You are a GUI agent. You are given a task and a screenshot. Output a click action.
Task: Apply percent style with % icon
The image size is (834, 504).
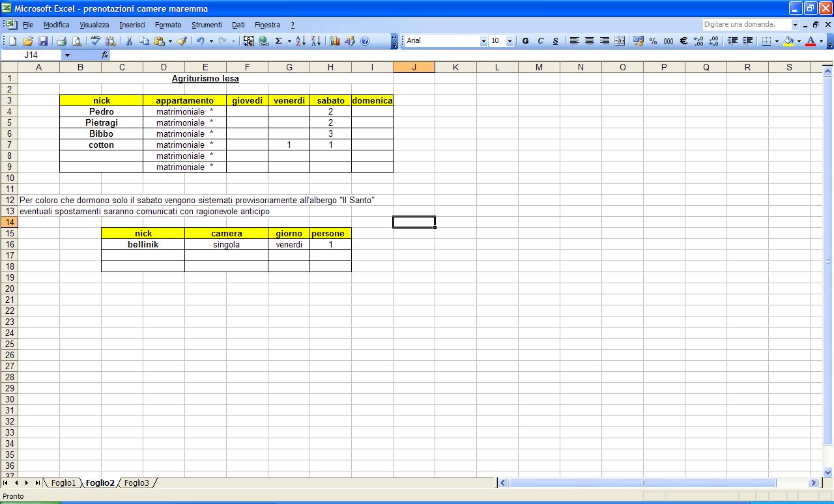pyautogui.click(x=653, y=41)
